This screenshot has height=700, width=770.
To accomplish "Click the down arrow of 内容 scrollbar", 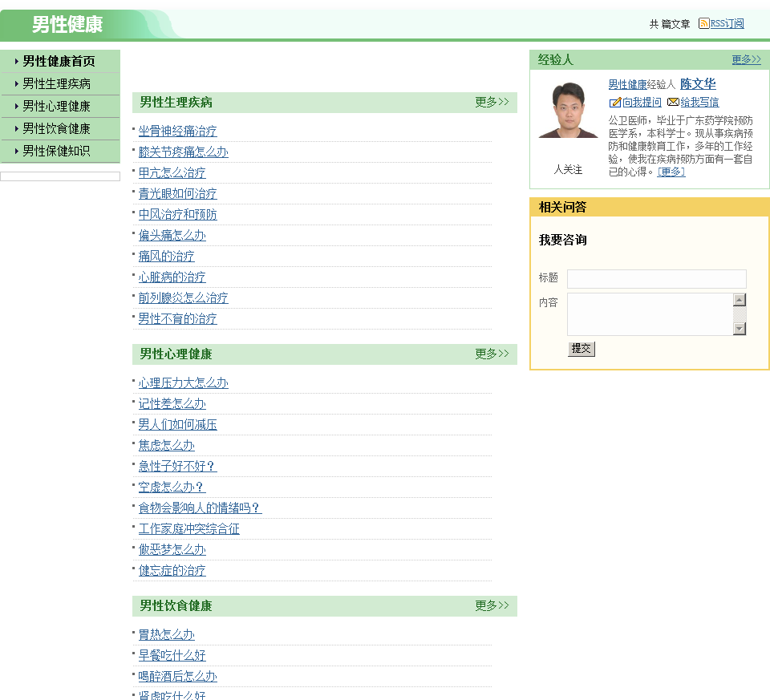I will tap(740, 329).
